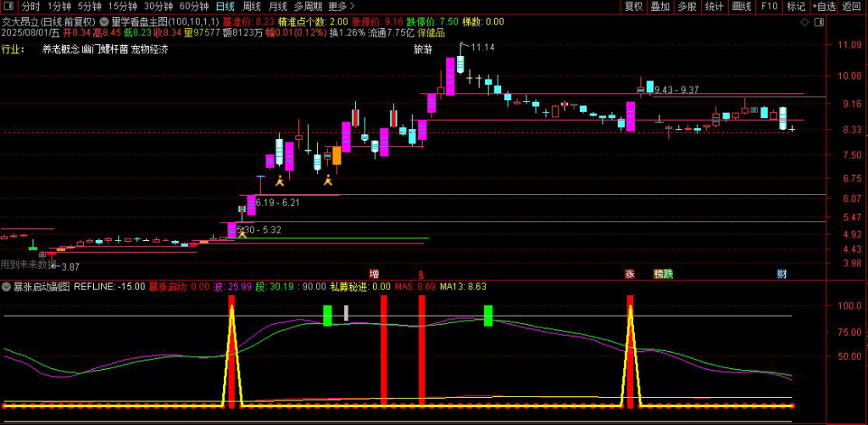Expand the main chart indicator dropdown arrow

tap(103, 21)
